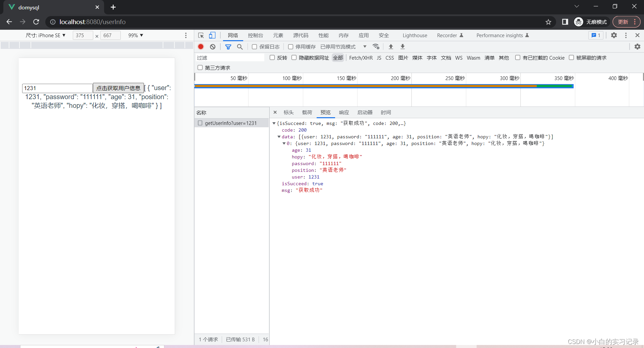
Task: Enable the preserve log checkbox
Action: pos(255,47)
